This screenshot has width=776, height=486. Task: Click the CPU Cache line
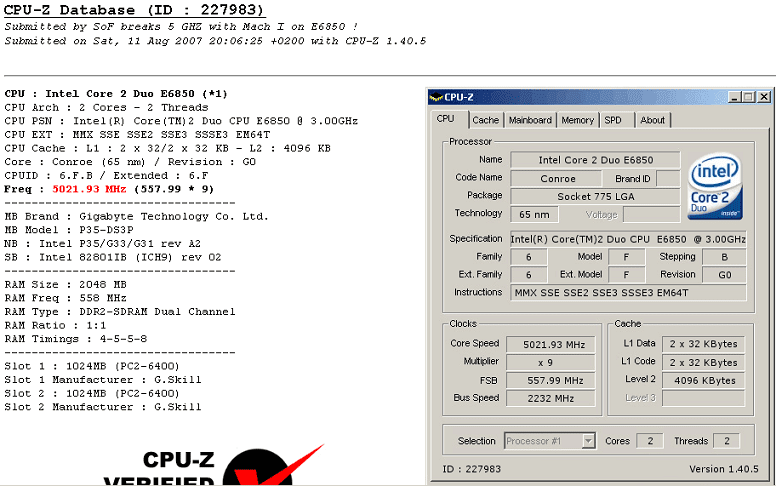(x=167, y=148)
